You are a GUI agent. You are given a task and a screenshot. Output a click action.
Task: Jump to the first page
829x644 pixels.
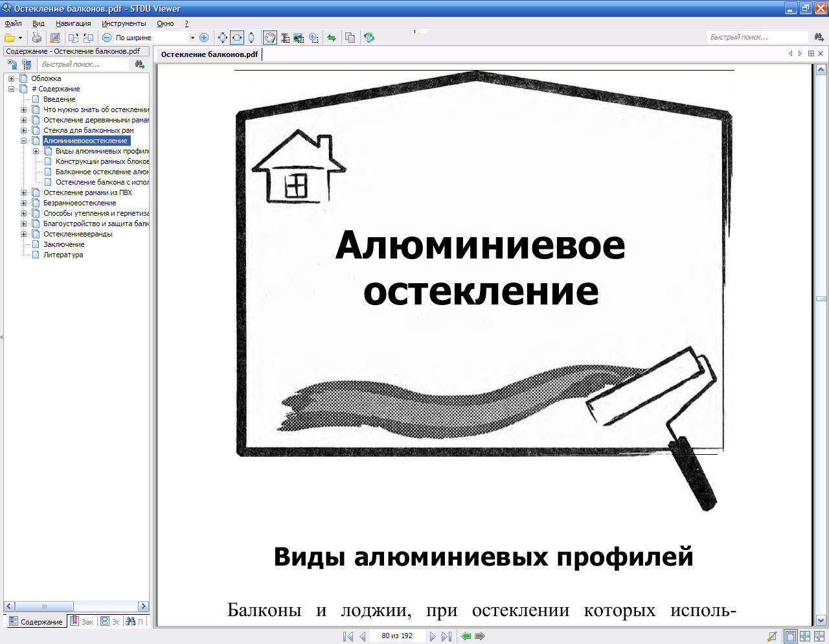pyautogui.click(x=348, y=636)
